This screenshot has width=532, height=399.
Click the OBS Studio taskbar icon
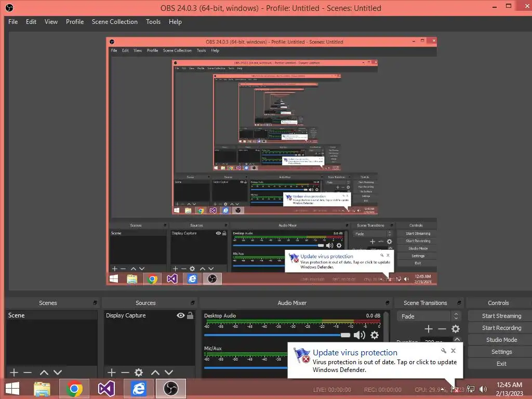point(170,389)
